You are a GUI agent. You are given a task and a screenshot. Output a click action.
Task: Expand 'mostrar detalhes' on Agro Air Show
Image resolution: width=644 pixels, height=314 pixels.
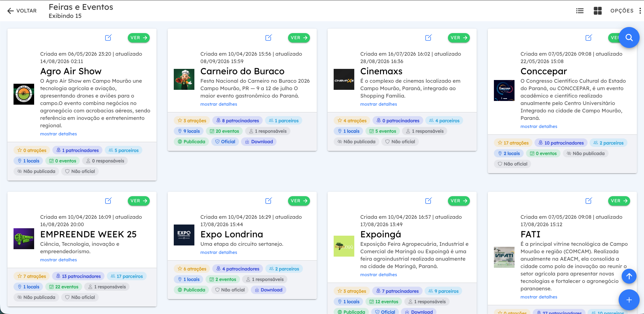click(x=58, y=134)
